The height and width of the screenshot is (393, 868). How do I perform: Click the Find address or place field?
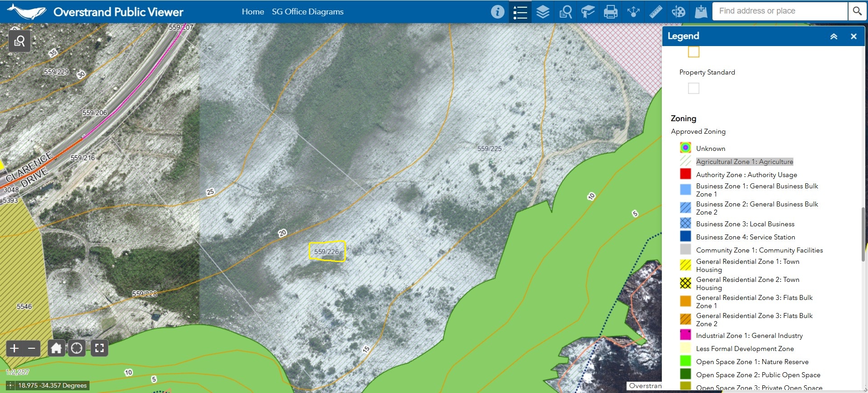tap(779, 11)
